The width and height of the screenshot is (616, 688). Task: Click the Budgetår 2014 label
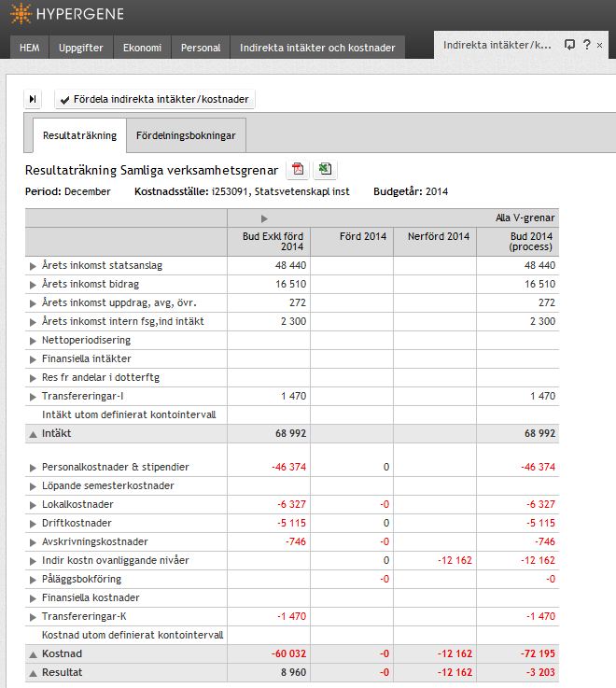411,191
